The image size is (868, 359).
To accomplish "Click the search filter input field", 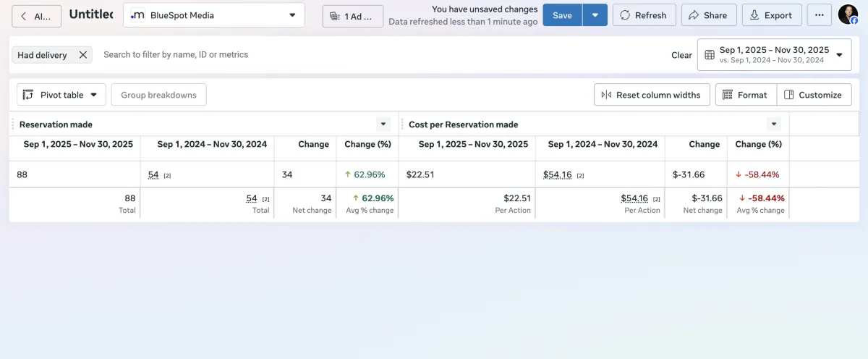I will 289,55.
